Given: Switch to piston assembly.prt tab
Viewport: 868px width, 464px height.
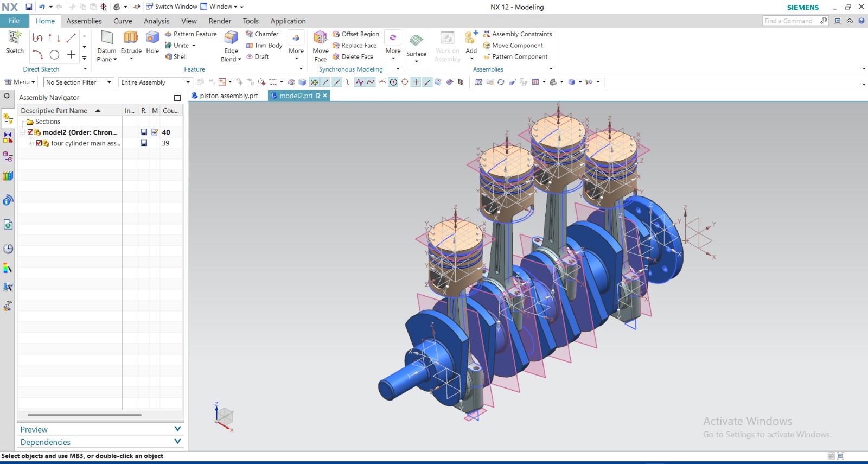Looking at the screenshot, I should pos(228,96).
